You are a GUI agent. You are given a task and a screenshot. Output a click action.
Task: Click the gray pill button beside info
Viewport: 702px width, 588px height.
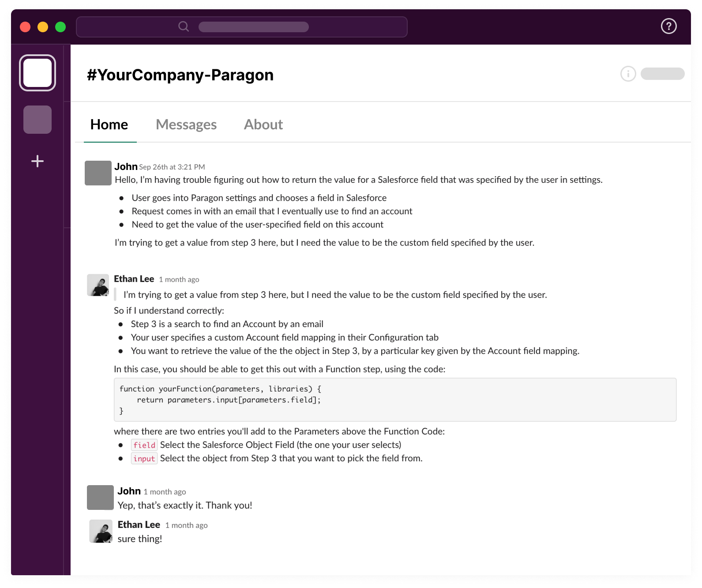[662, 74]
